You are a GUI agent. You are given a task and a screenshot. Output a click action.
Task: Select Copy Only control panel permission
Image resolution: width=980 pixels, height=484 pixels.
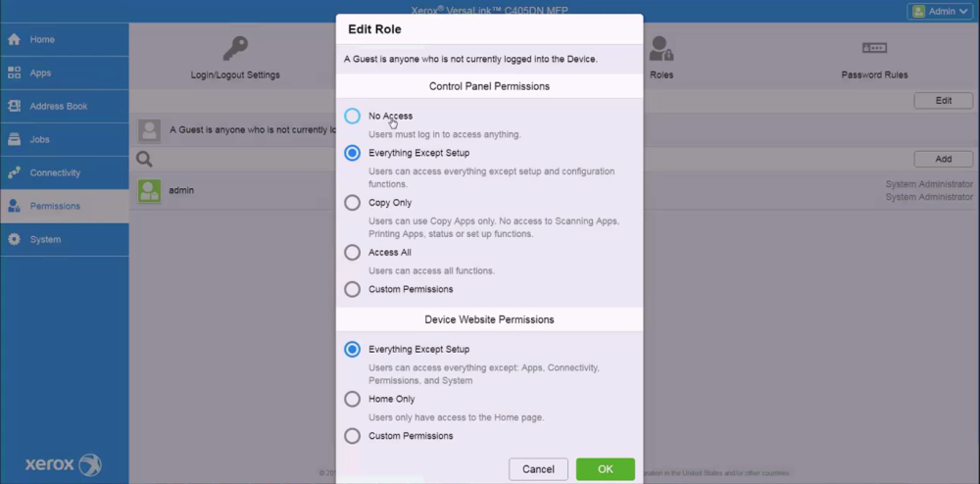pyautogui.click(x=353, y=203)
